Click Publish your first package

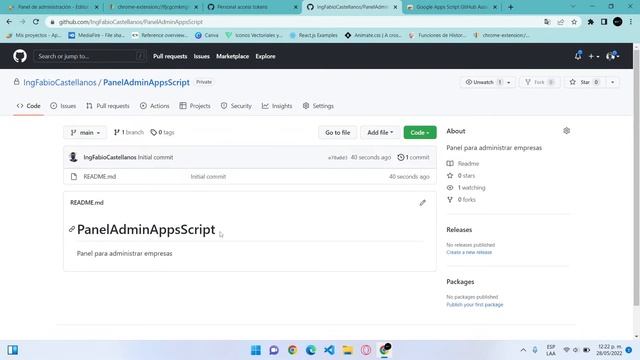(475, 304)
